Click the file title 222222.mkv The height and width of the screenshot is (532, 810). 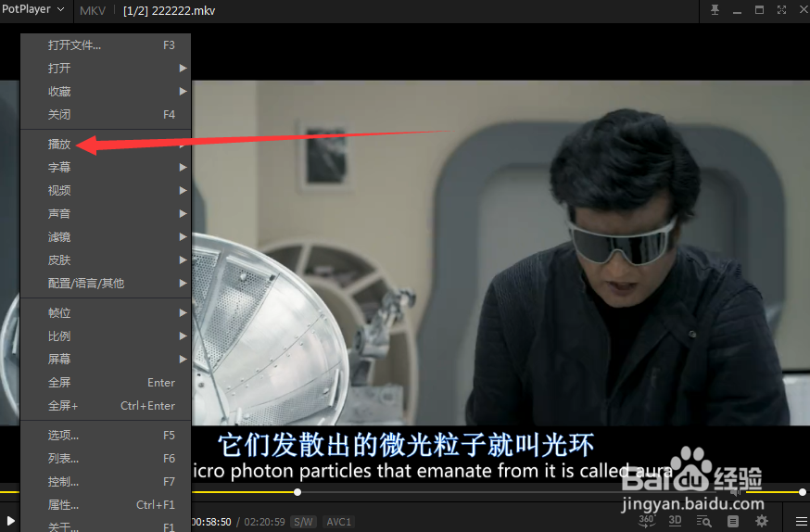pos(183,10)
